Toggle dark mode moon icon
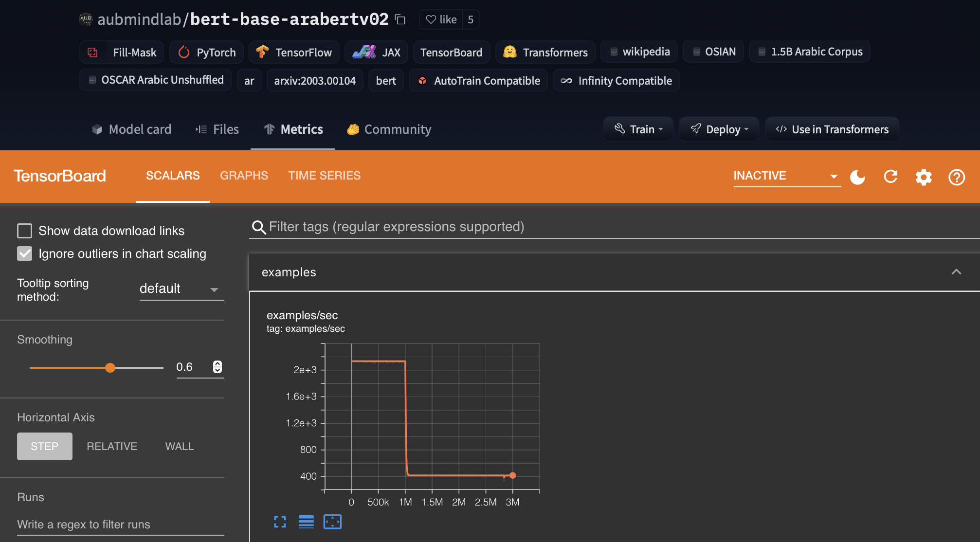 click(x=857, y=177)
